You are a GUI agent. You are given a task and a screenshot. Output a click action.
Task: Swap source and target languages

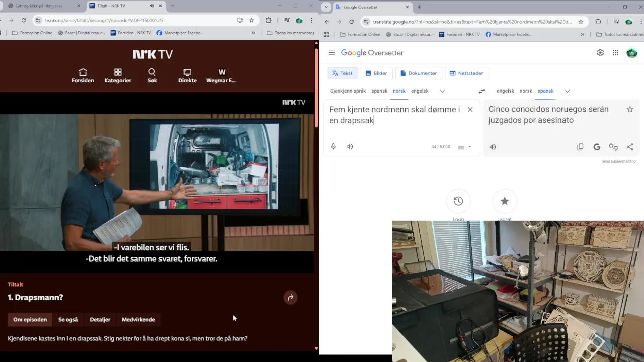481,91
